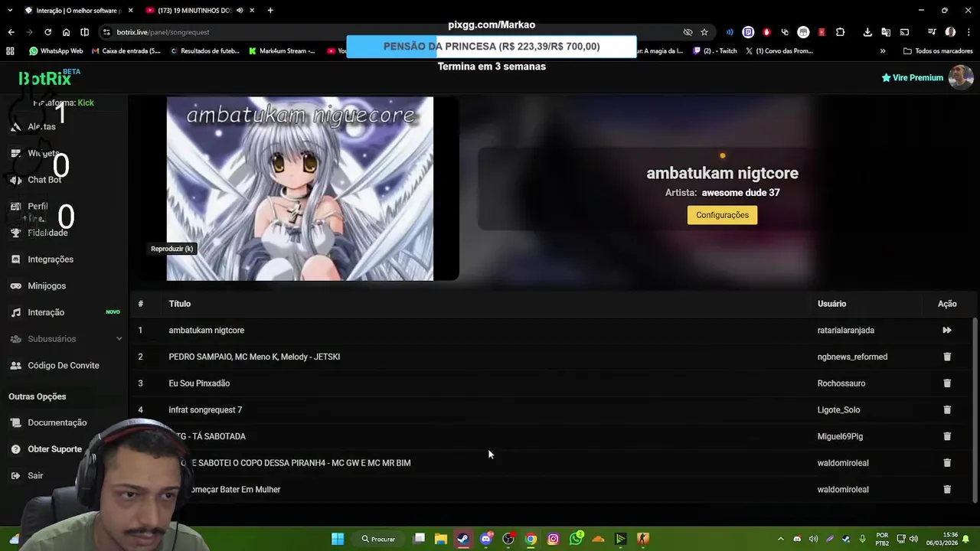Expand the Subusuários section

tap(65, 339)
